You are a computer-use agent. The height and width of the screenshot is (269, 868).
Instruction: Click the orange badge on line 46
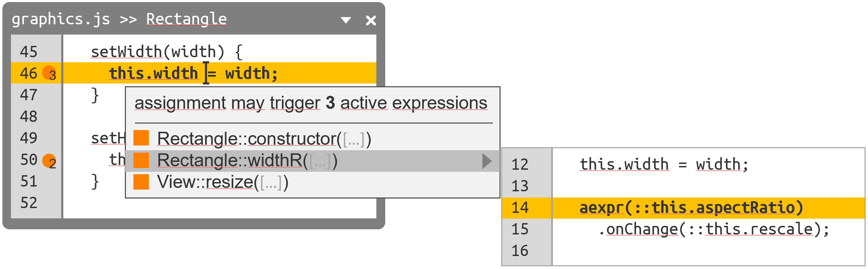coord(49,73)
